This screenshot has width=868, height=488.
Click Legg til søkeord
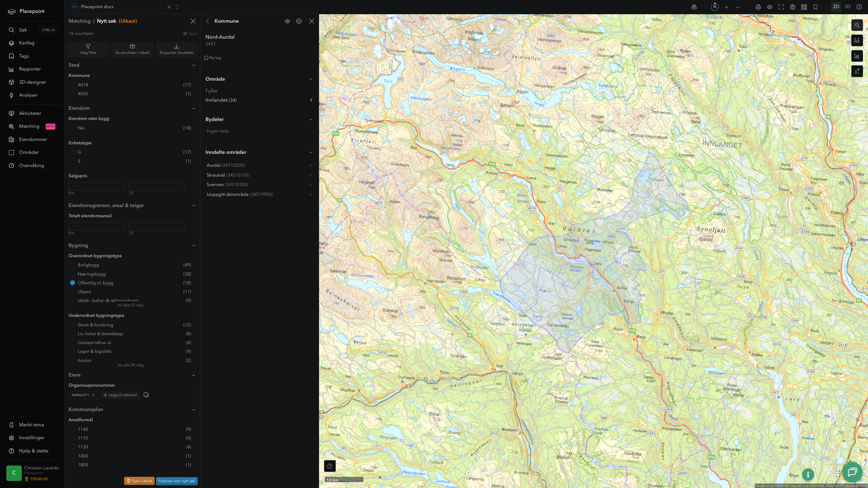click(120, 395)
